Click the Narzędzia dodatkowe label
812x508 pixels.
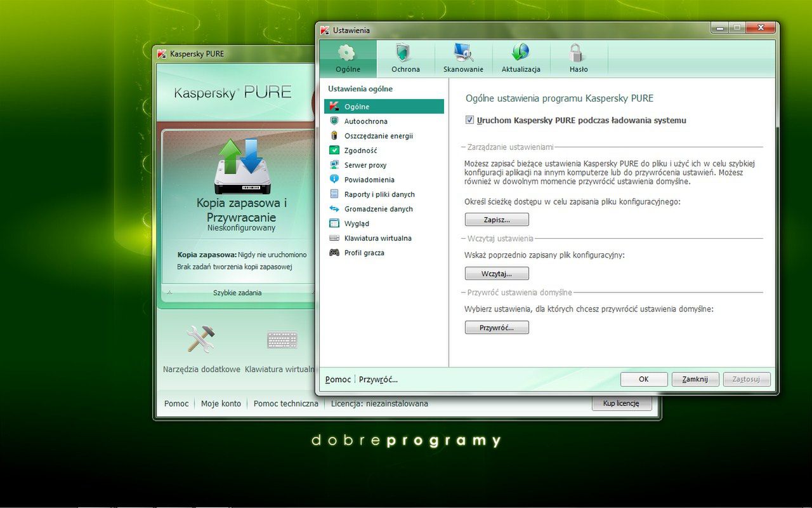202,369
